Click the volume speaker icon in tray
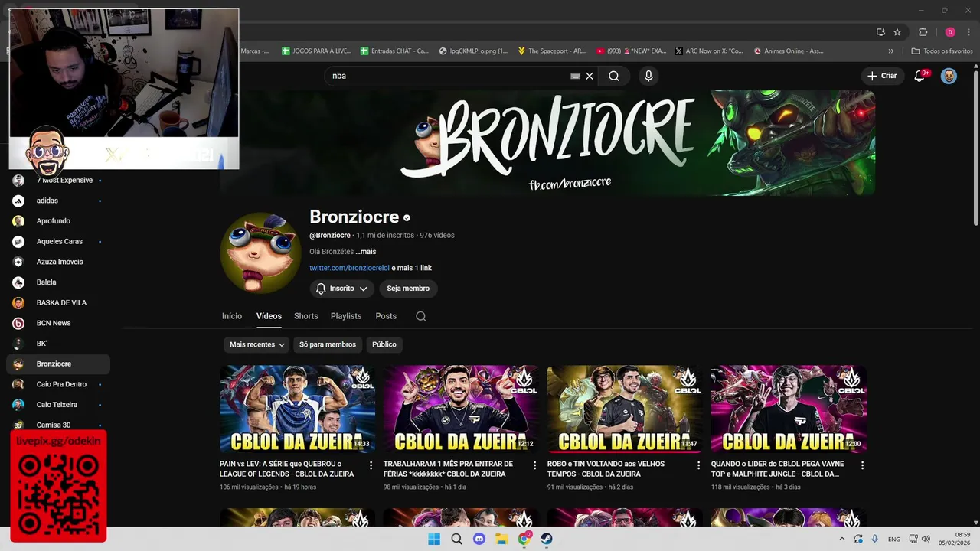980x551 pixels. [x=926, y=539]
